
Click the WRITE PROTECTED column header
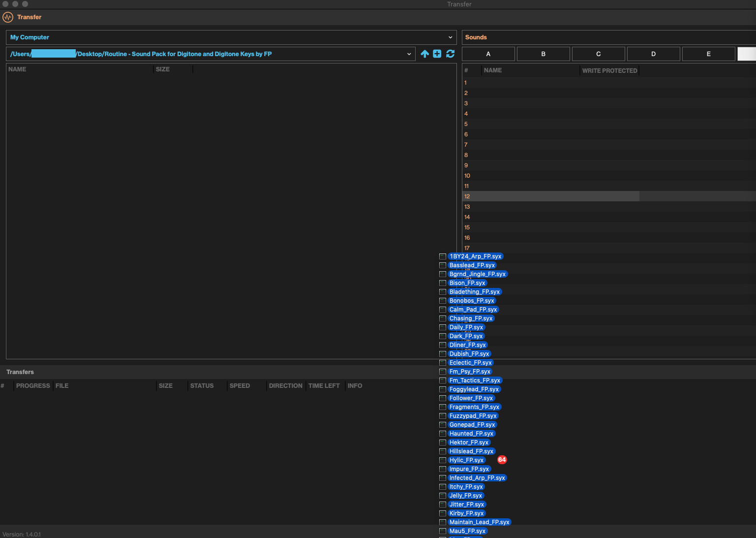coord(610,71)
